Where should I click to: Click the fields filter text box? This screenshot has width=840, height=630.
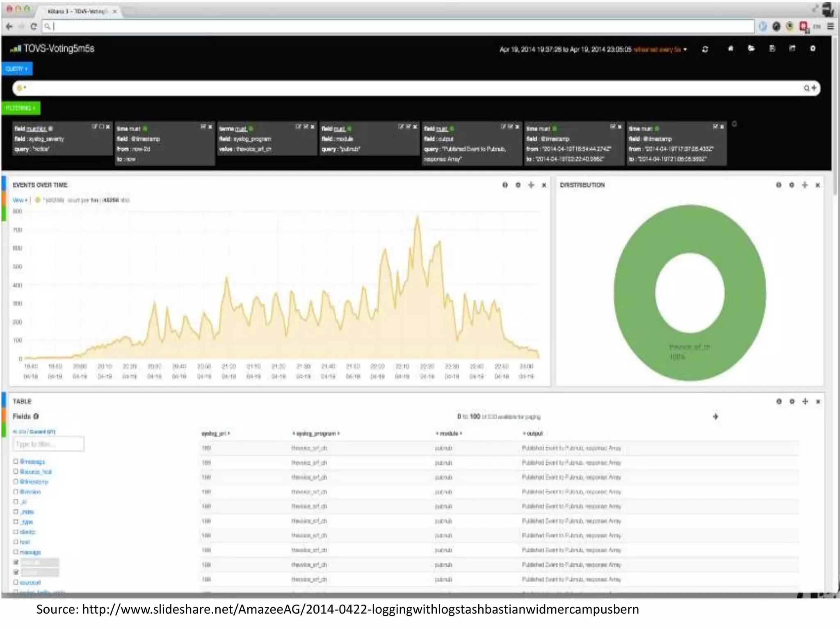[48, 444]
